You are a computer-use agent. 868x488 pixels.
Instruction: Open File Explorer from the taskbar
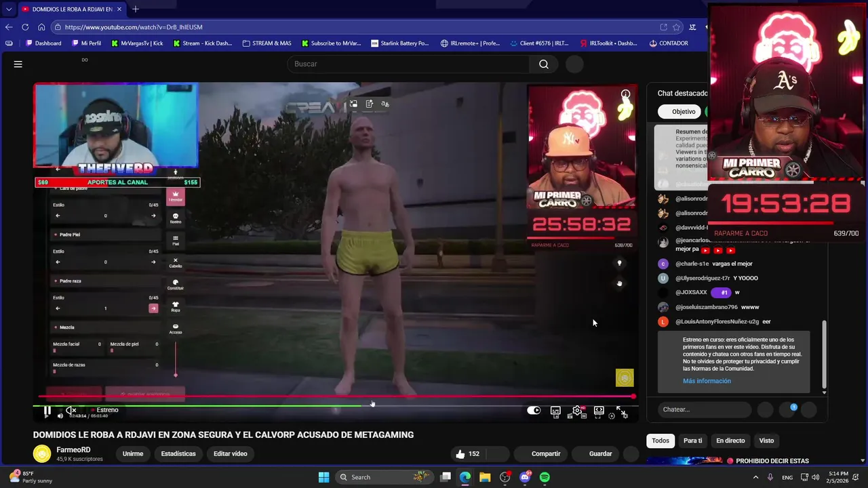coord(485,477)
